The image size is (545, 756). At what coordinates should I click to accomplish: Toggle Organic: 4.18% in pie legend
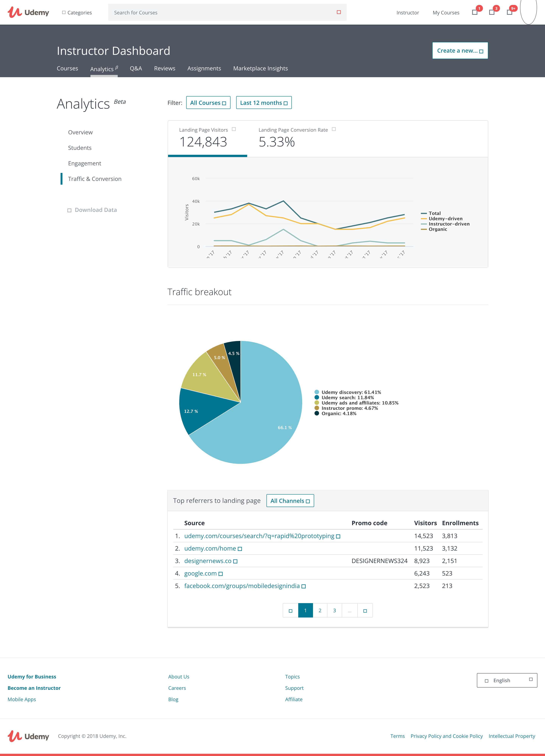(335, 414)
